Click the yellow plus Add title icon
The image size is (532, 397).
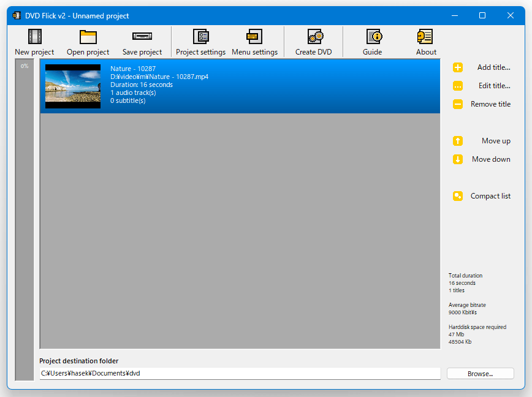(x=458, y=67)
